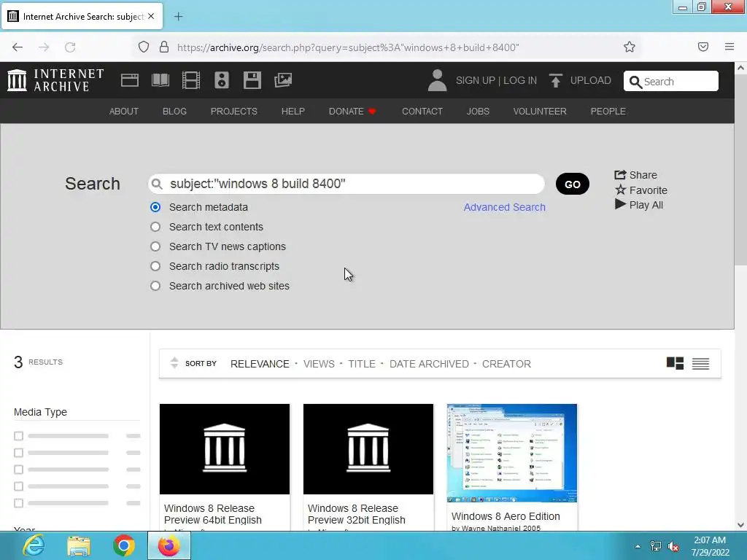Open the Video film-strip icon
747x560 pixels.
(x=191, y=80)
